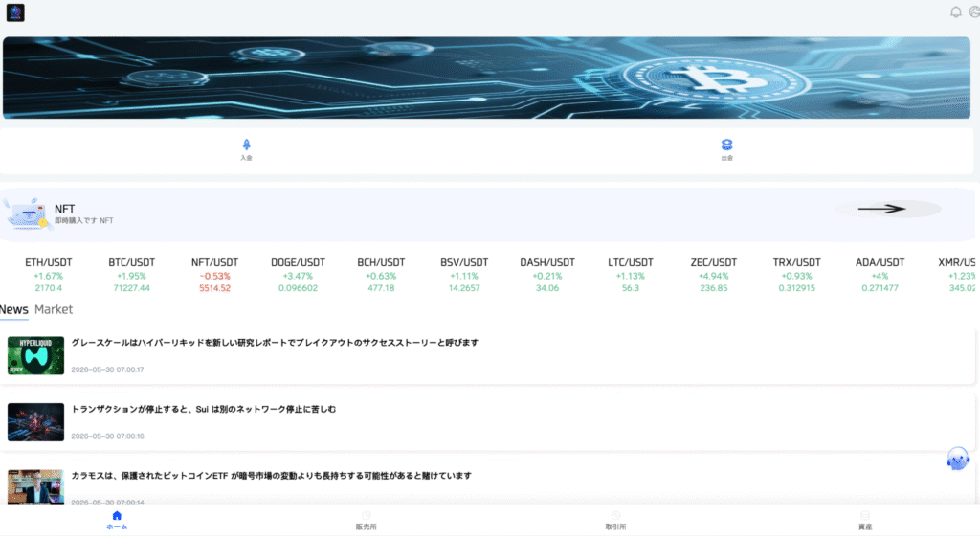Viewport: 980px width, 537px height.
Task: Click the 2026-05-30 07:00:17 timestamp
Action: click(x=107, y=369)
